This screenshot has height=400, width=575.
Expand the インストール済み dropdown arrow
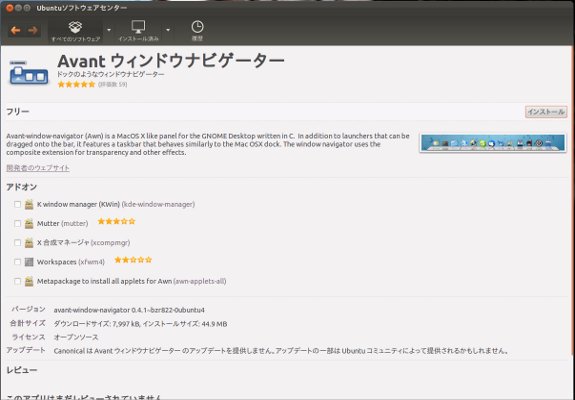pyautogui.click(x=168, y=30)
